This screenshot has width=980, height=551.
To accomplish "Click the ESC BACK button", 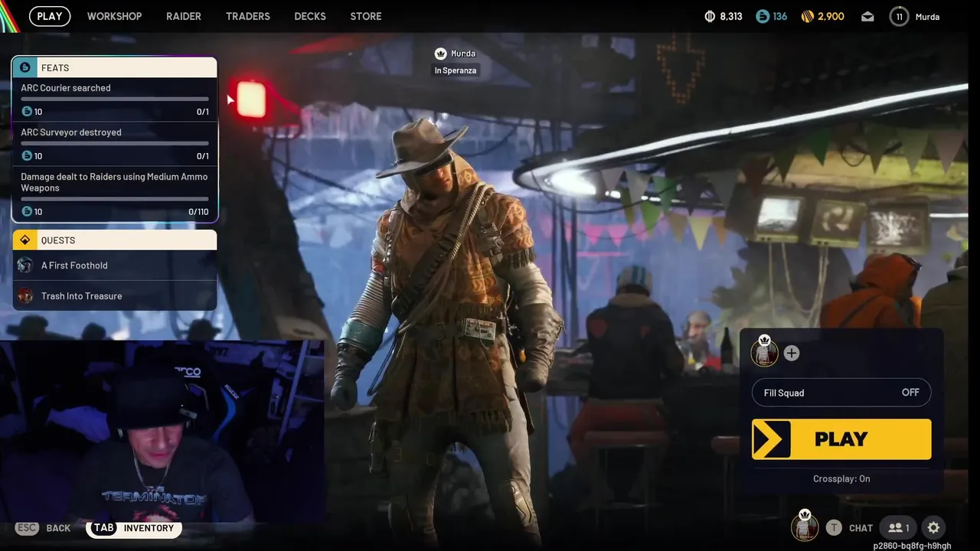I will coord(44,528).
